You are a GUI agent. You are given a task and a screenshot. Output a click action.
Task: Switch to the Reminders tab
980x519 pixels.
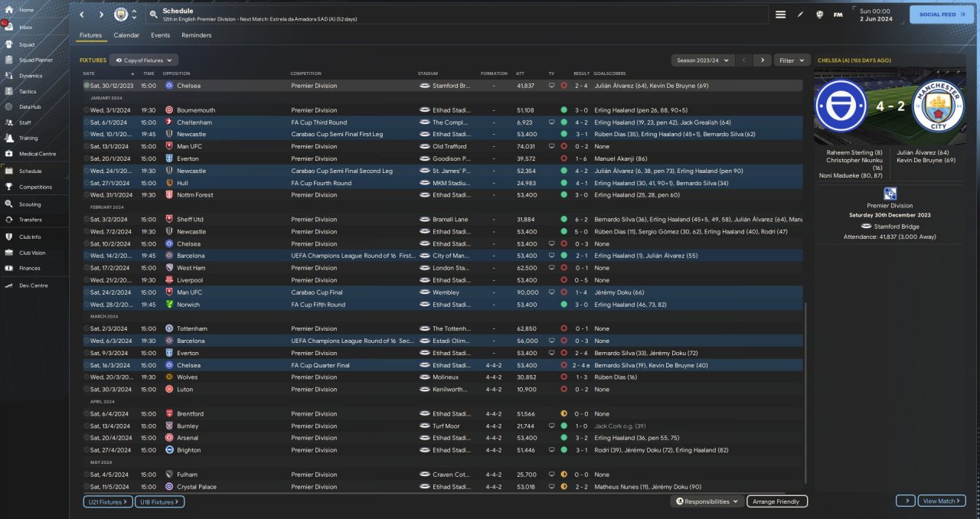(x=197, y=35)
